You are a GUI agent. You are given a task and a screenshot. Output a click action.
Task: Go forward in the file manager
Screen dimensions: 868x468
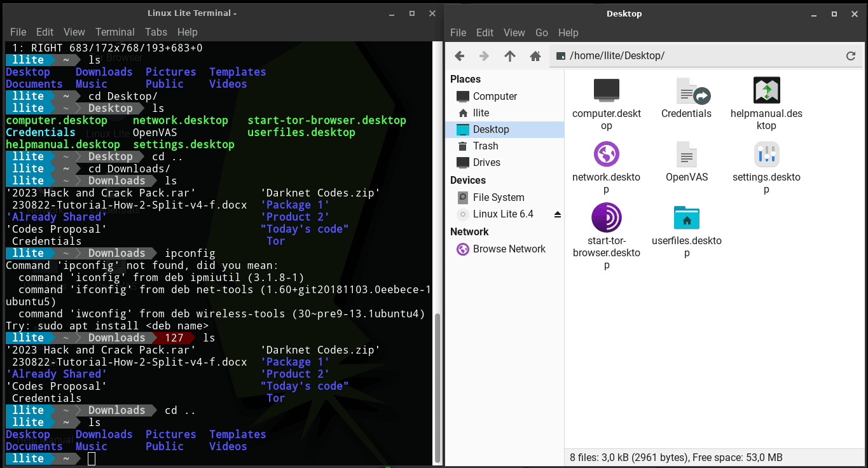[485, 56]
